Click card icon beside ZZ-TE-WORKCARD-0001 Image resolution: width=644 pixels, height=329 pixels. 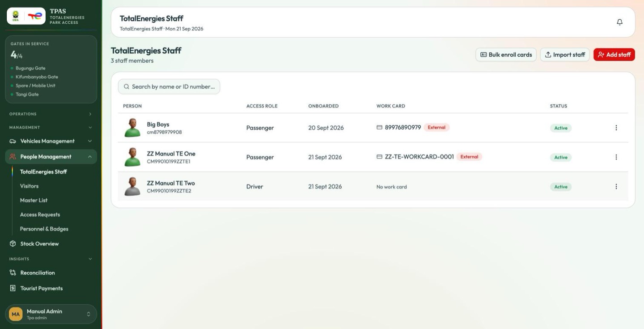coord(379,157)
